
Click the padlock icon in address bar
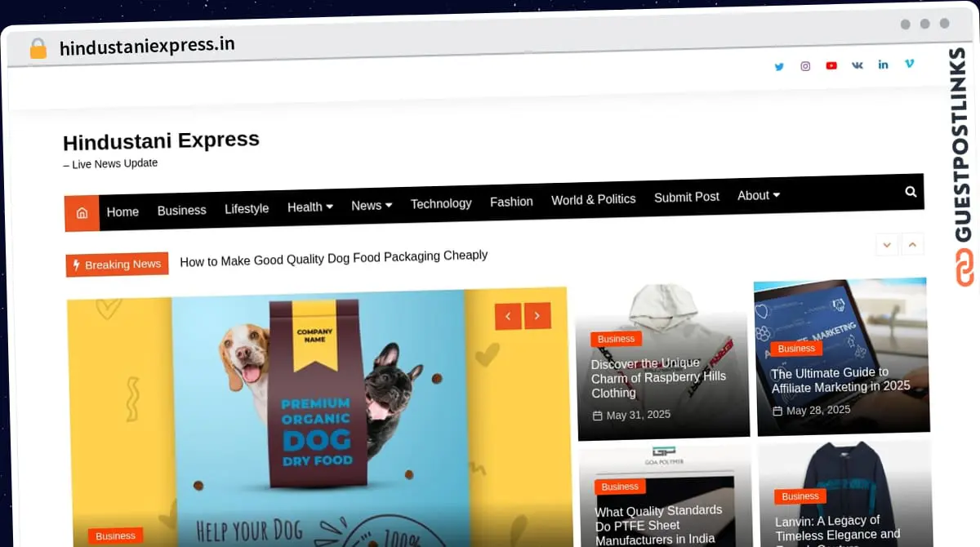point(38,49)
